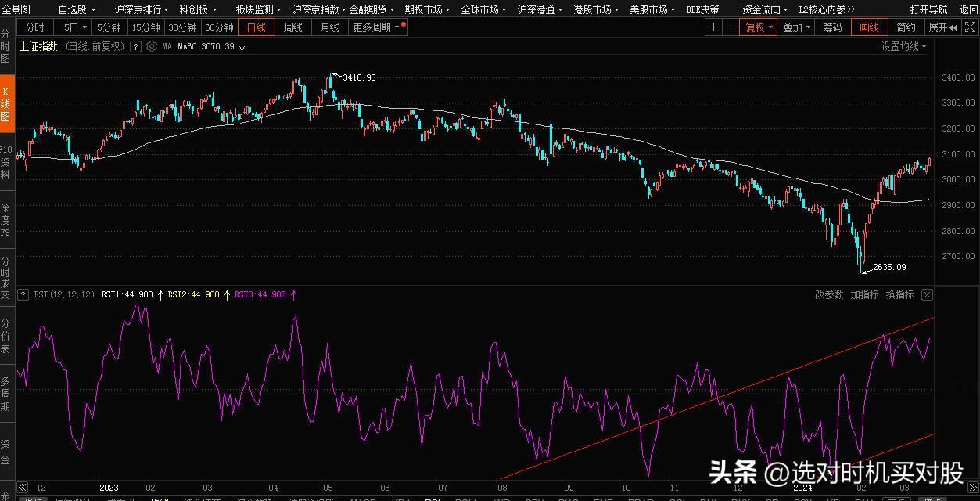Click the 2635.09 low price marker
Screen dimensions: 980x501
(889, 267)
